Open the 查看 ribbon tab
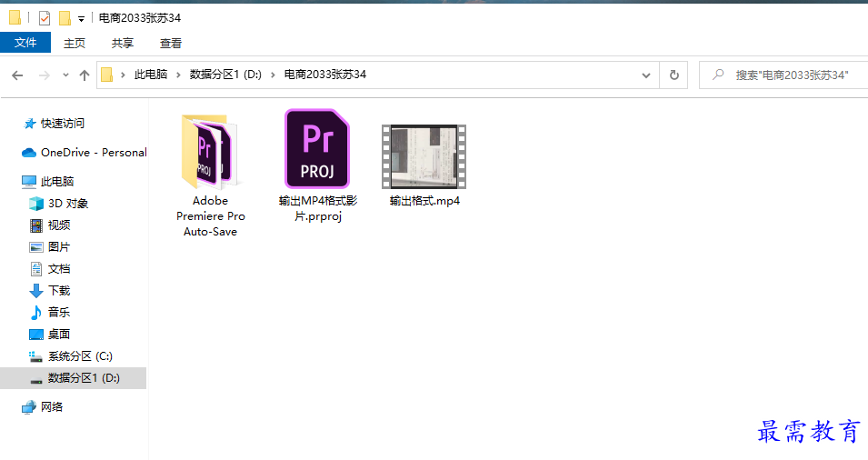868x460 pixels. tap(171, 43)
